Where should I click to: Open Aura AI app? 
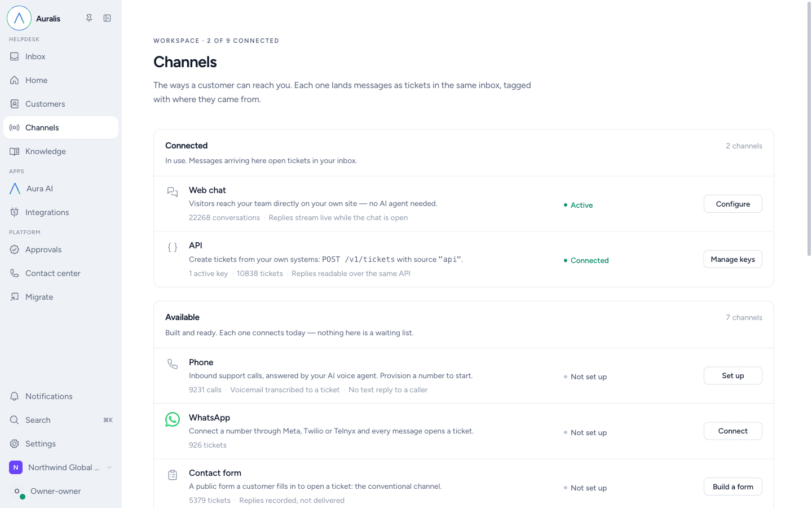coord(61,189)
